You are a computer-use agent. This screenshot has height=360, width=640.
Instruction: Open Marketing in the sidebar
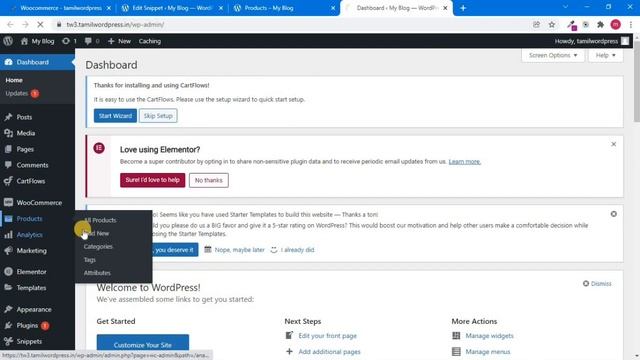pos(31,251)
